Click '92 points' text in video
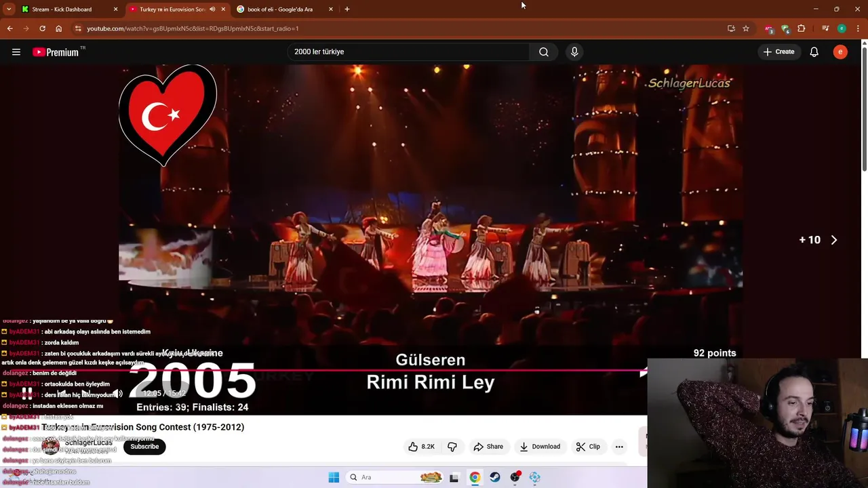This screenshot has height=488, width=868. 715,353
